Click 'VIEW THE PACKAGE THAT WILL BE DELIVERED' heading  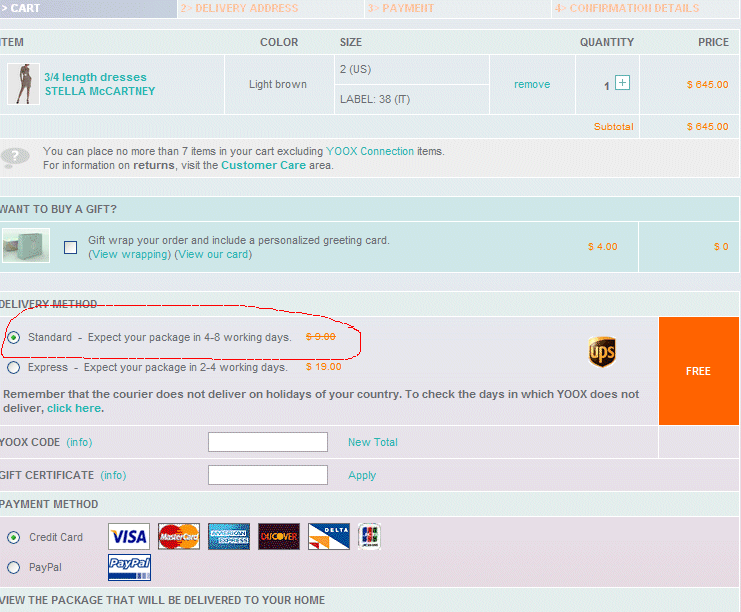[x=163, y=600]
